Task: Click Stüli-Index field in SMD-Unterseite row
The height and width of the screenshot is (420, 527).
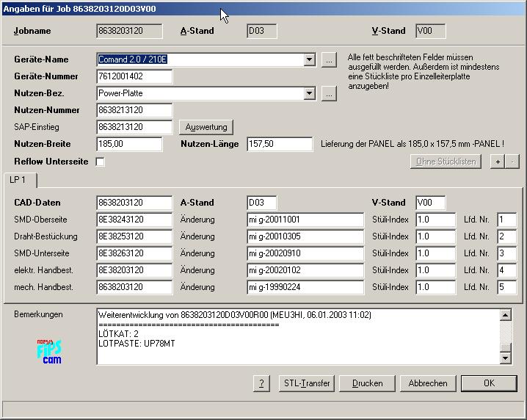Action: pos(435,253)
